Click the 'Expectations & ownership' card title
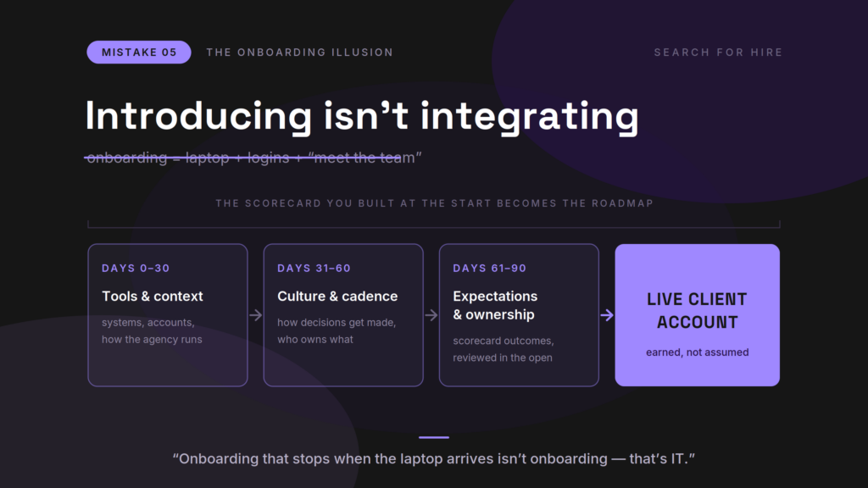 click(x=495, y=305)
